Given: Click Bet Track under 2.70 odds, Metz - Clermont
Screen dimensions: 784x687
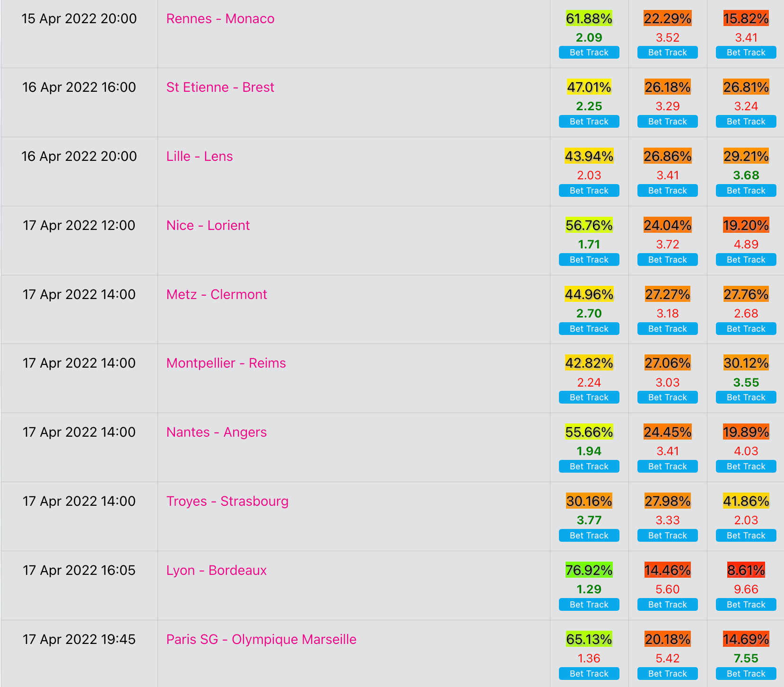Looking at the screenshot, I should (x=589, y=329).
